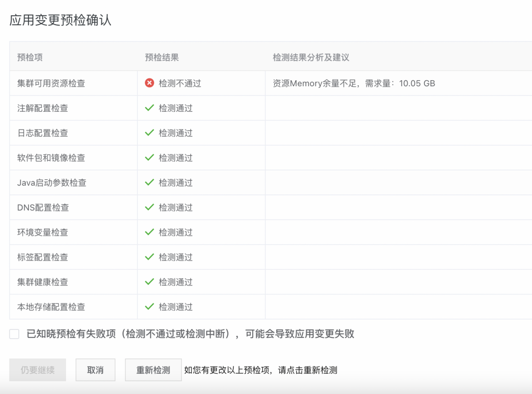The image size is (532, 394).
Task: Click the green checkmark for 标签配置检查
Action: coord(149,257)
